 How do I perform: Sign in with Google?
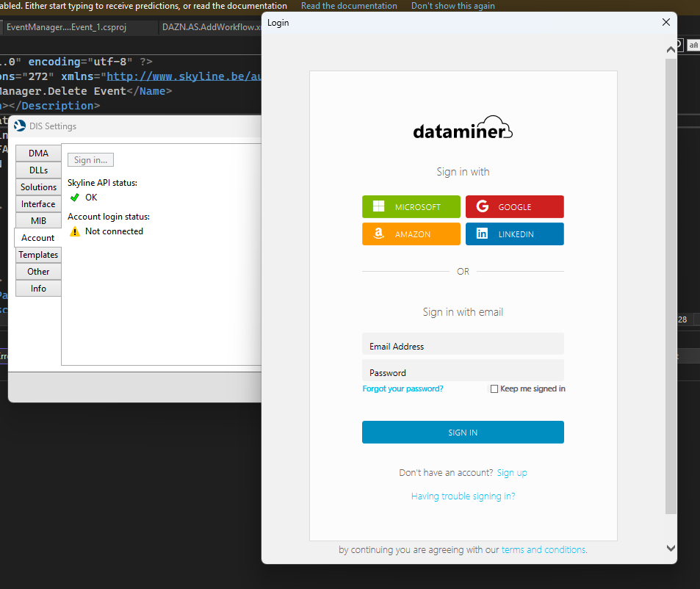[514, 206]
